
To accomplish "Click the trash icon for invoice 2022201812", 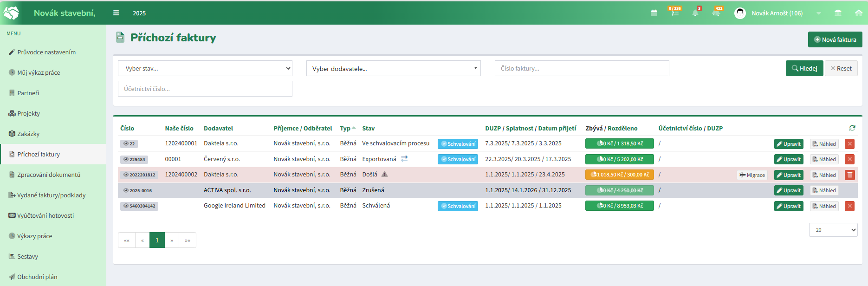I will (x=850, y=175).
